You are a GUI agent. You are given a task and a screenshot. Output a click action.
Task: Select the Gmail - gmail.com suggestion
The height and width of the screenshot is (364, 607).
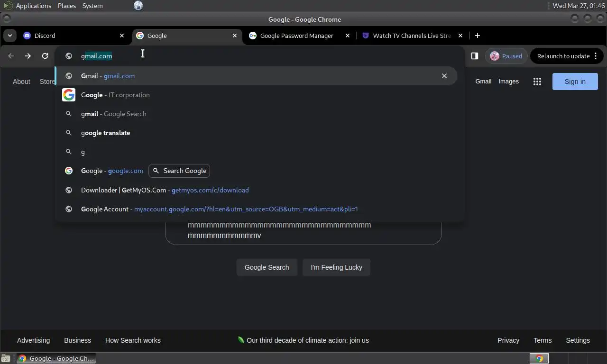coord(256,76)
